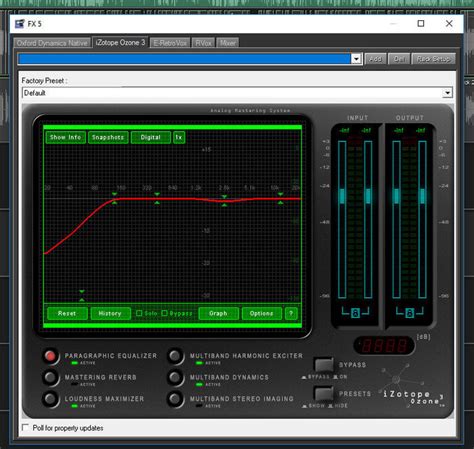Select the Multiband Stereo Imaging module knob
Viewport: 474px width, 449px height.
(175, 399)
